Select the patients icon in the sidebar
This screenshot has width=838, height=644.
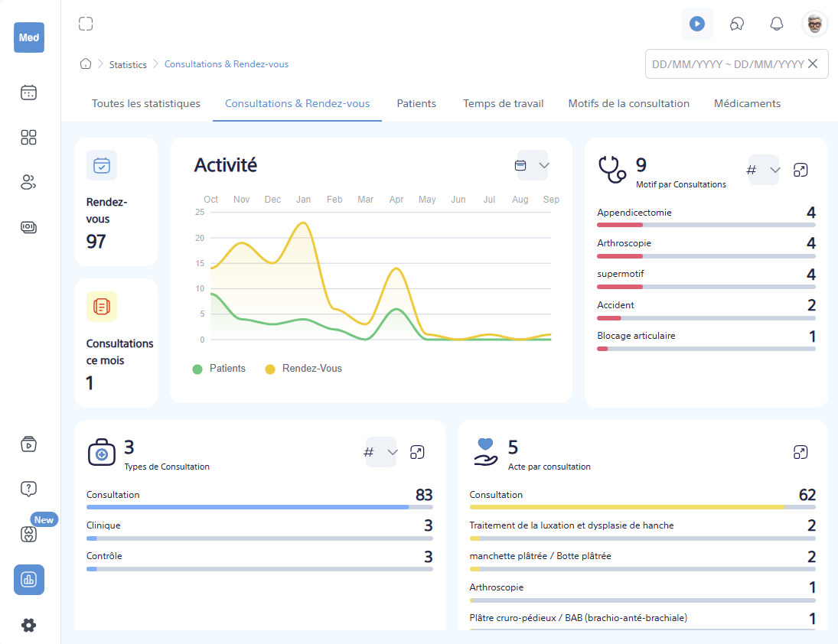point(28,182)
